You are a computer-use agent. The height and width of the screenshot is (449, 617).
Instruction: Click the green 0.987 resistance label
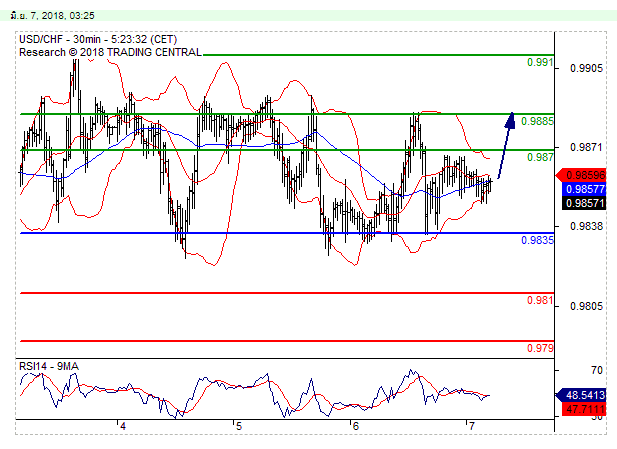coord(540,157)
